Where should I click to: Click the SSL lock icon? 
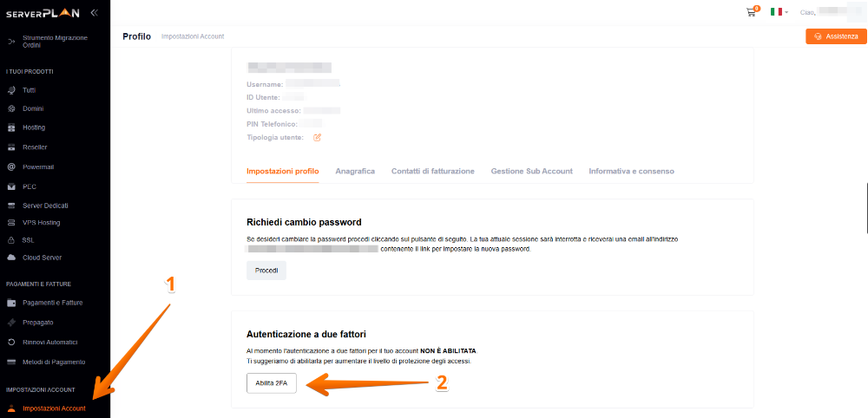tap(11, 240)
